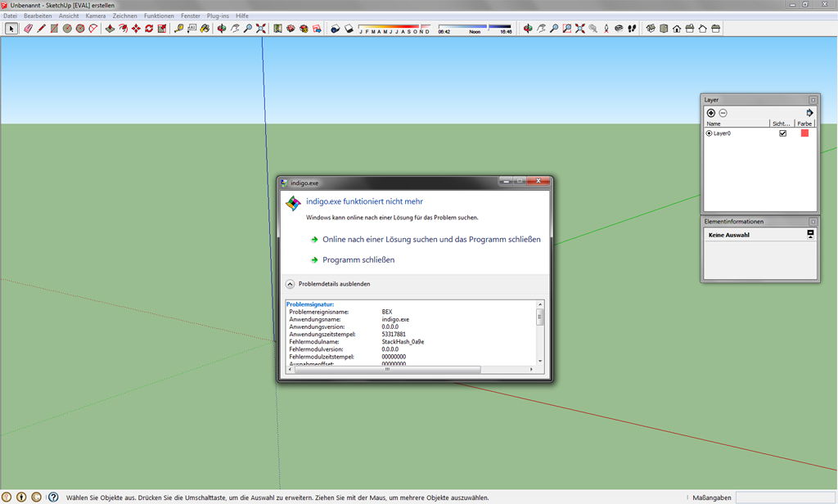Select the Tape Measure tool

(178, 29)
